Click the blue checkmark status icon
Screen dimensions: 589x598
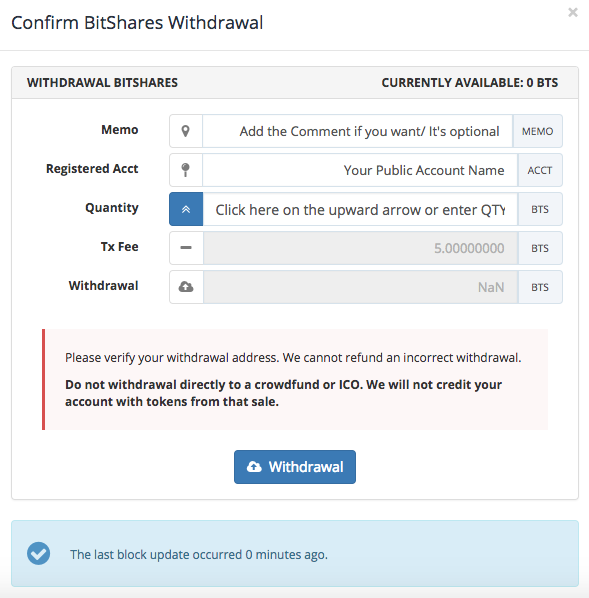pyautogui.click(x=39, y=553)
